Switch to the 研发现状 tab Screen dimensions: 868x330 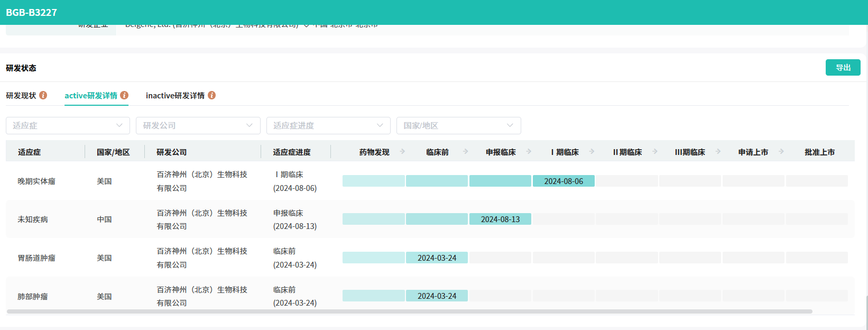[21, 96]
